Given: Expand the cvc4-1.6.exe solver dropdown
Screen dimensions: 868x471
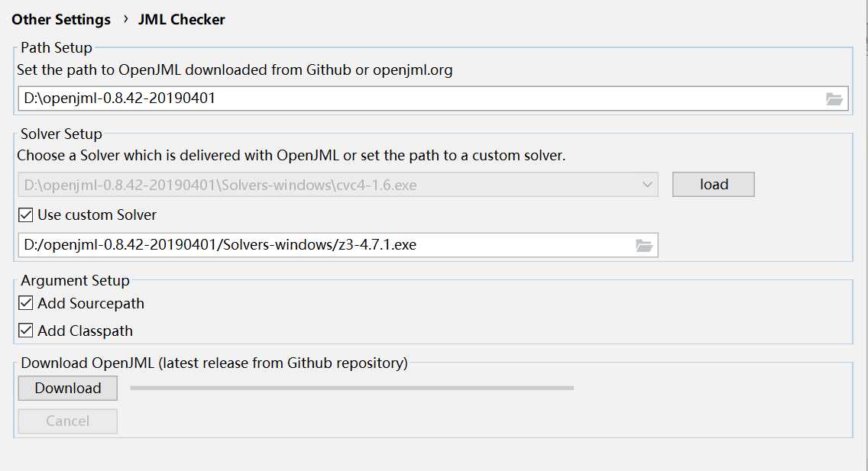Looking at the screenshot, I should pos(338,185).
